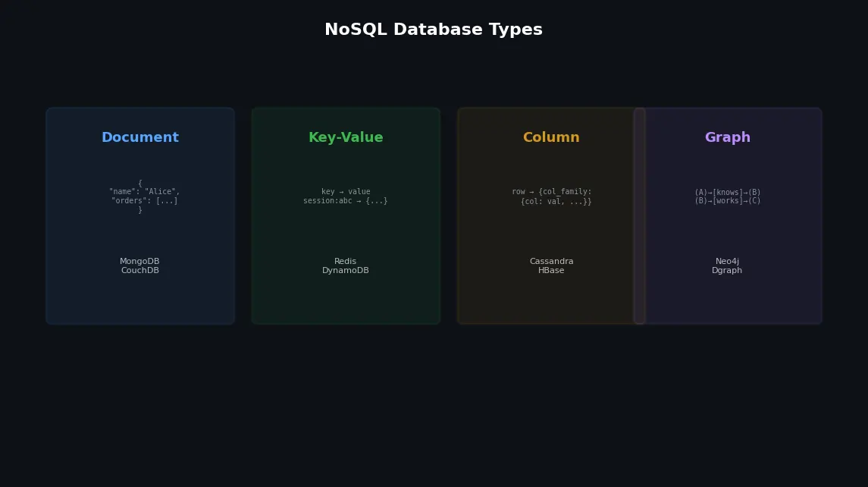Click the (A)→[knows]→(B) graph snippet
Screen dimensions: 868x487
click(728, 192)
